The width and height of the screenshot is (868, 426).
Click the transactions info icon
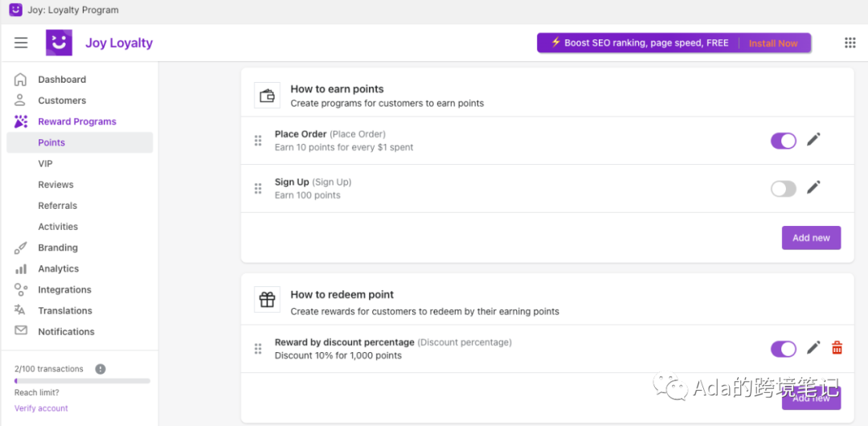[100, 369]
